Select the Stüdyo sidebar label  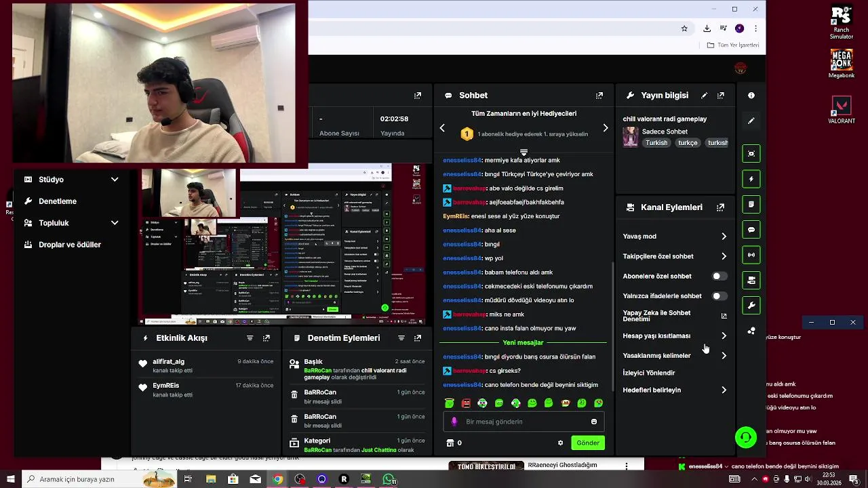[51, 180]
